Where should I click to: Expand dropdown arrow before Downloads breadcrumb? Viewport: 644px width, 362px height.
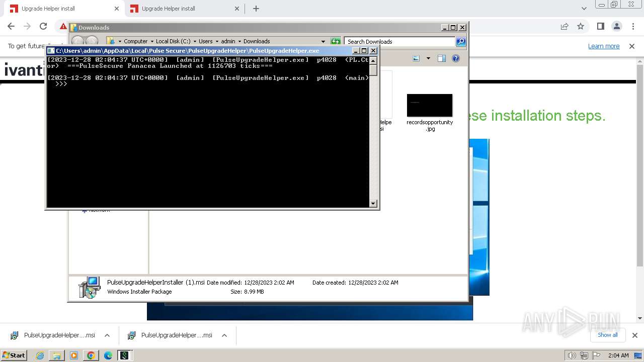click(239, 41)
